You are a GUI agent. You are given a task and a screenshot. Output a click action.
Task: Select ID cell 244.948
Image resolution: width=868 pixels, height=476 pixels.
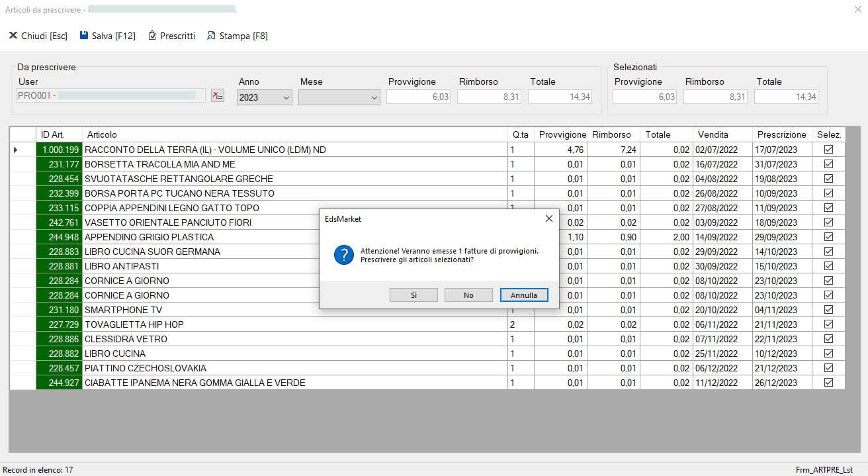pos(59,237)
